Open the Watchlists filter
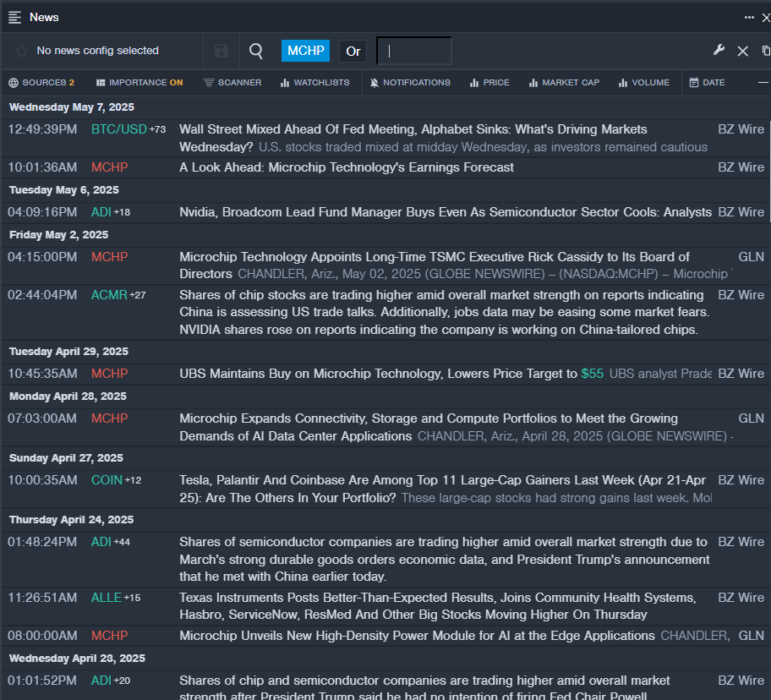The width and height of the screenshot is (771, 700). tap(315, 83)
